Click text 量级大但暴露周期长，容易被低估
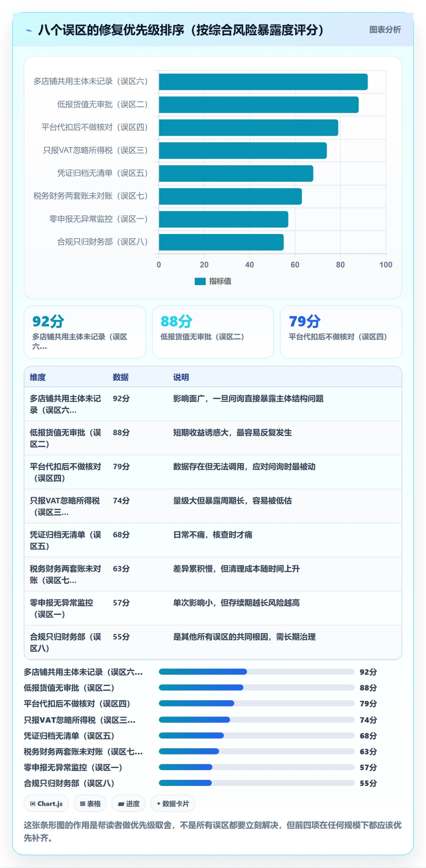This screenshot has width=426, height=868. (x=233, y=500)
